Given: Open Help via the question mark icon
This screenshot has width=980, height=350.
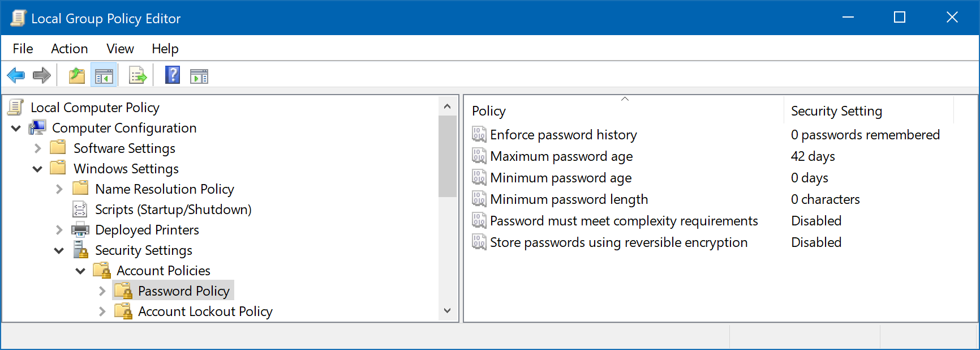Looking at the screenshot, I should click(173, 75).
